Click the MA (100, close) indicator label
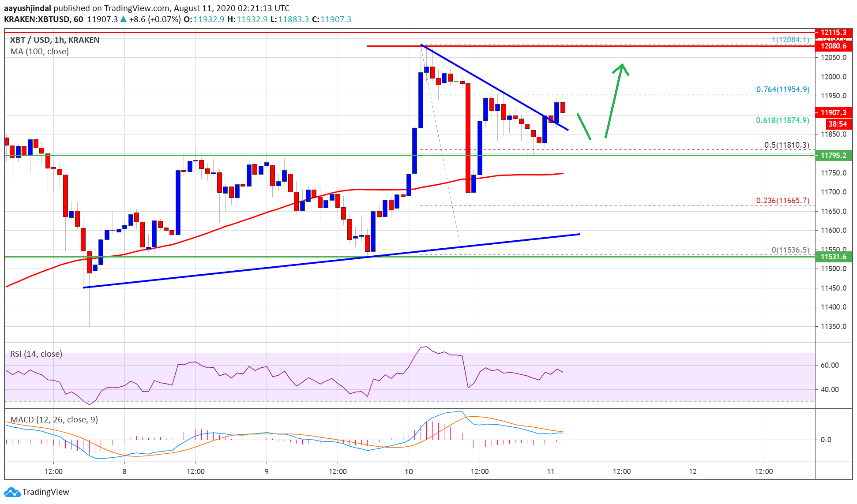The height and width of the screenshot is (504, 857). tap(39, 52)
